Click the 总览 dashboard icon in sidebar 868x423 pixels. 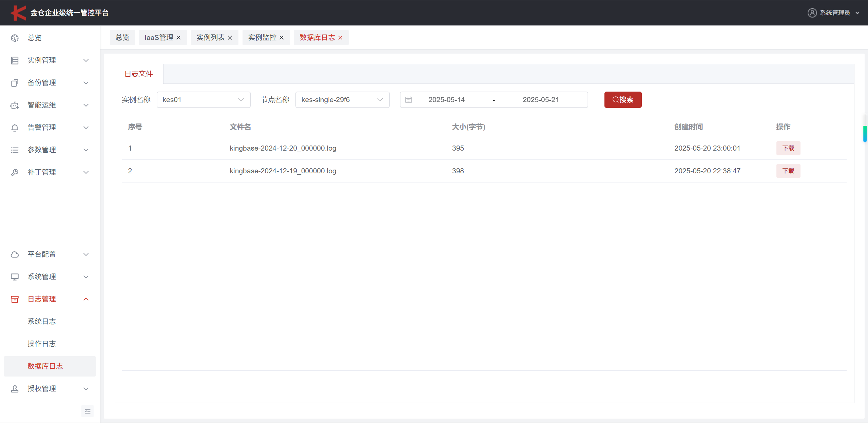[x=15, y=38]
